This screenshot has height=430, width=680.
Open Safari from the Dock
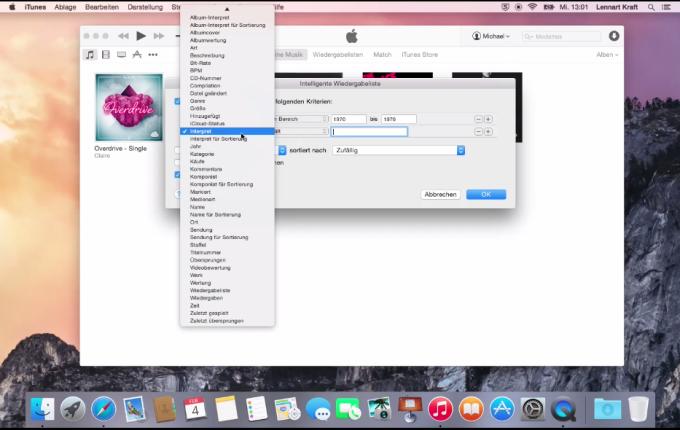(x=103, y=409)
